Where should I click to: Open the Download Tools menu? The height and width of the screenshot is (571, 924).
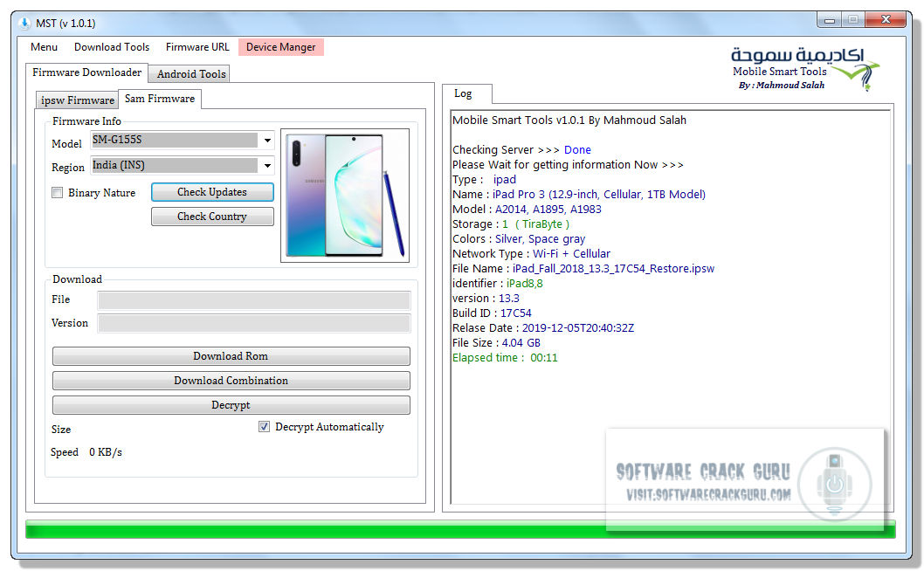pos(112,47)
